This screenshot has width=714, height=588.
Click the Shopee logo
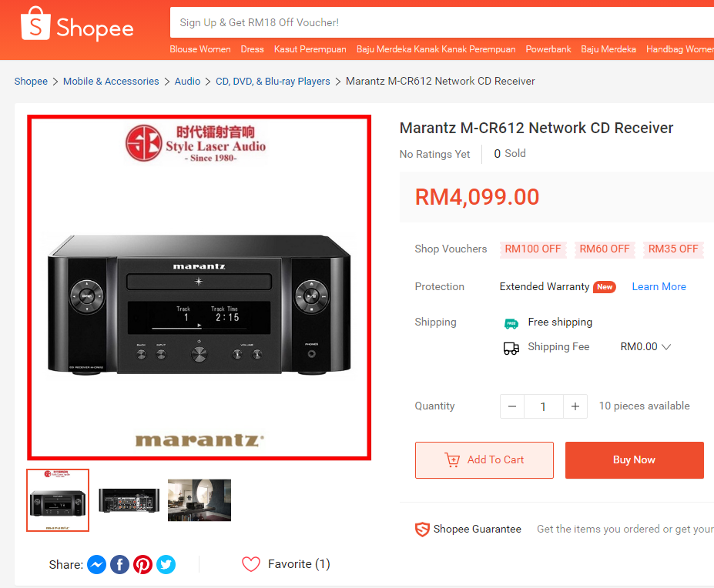point(77,24)
